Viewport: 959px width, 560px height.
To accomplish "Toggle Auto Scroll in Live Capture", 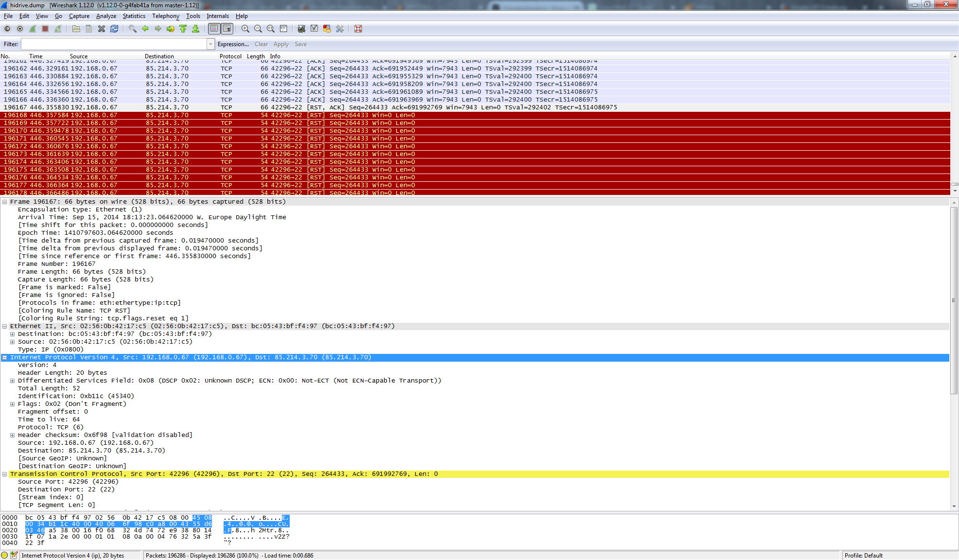I will pos(227,29).
